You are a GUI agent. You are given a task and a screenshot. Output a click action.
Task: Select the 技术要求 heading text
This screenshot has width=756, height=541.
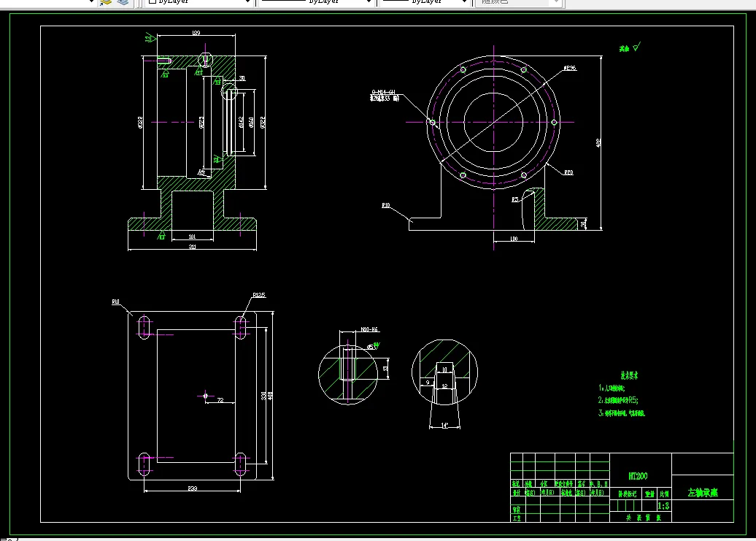[x=629, y=375]
